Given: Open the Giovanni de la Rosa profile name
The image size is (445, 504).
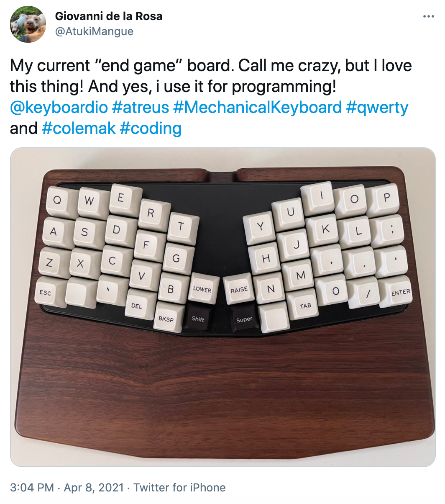Looking at the screenshot, I should coord(109,16).
